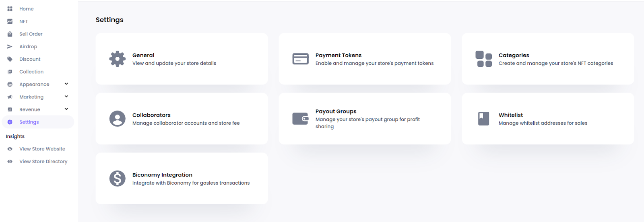
Task: Open Home in the sidebar
Action: 27,9
